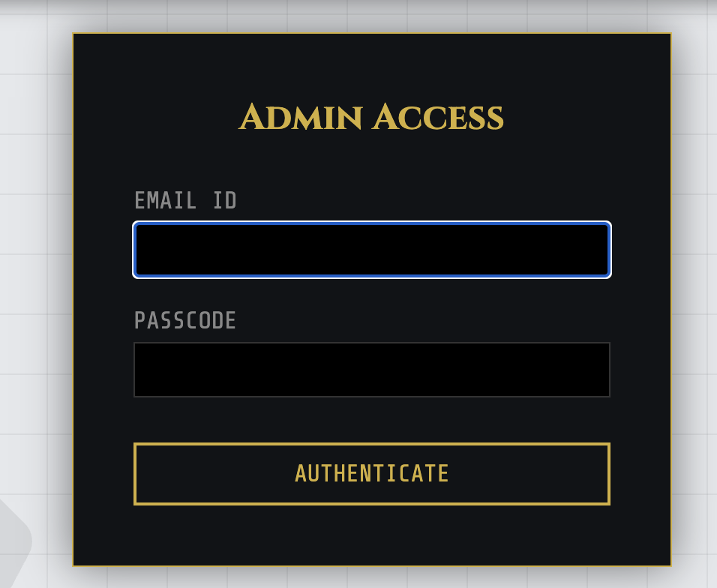
Task: Click the blue-outlined email text field
Action: [x=371, y=250]
